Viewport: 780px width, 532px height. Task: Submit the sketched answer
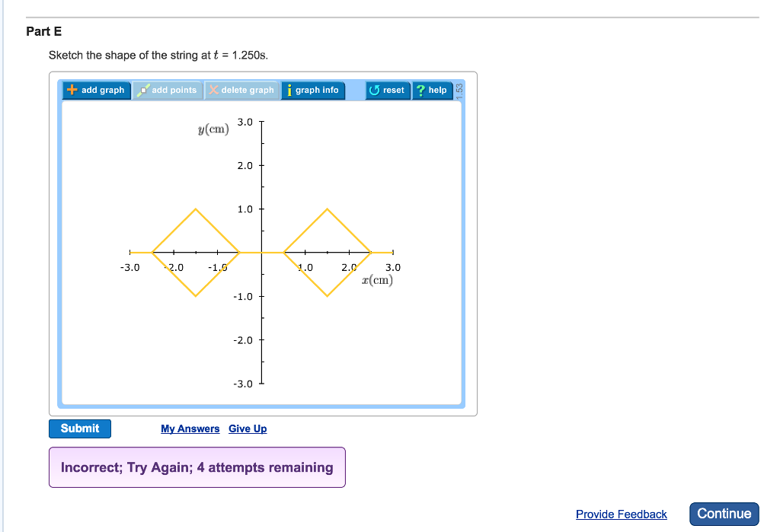point(79,428)
